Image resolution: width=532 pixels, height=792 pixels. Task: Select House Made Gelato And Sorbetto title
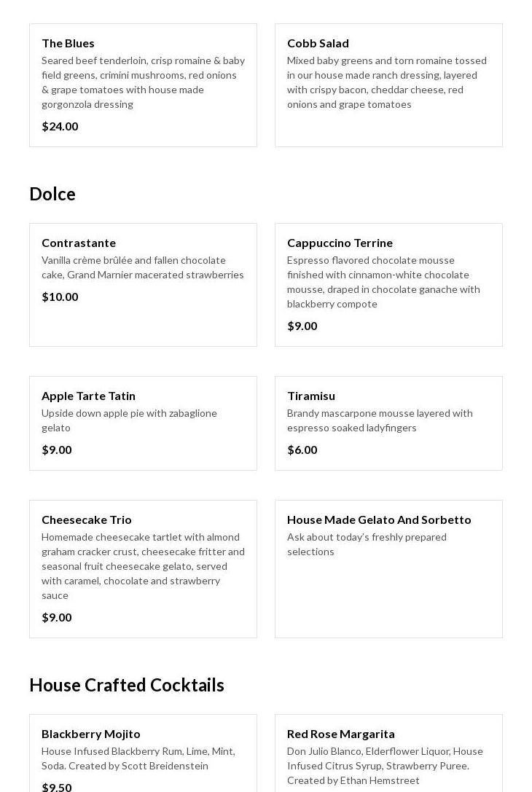tap(379, 519)
